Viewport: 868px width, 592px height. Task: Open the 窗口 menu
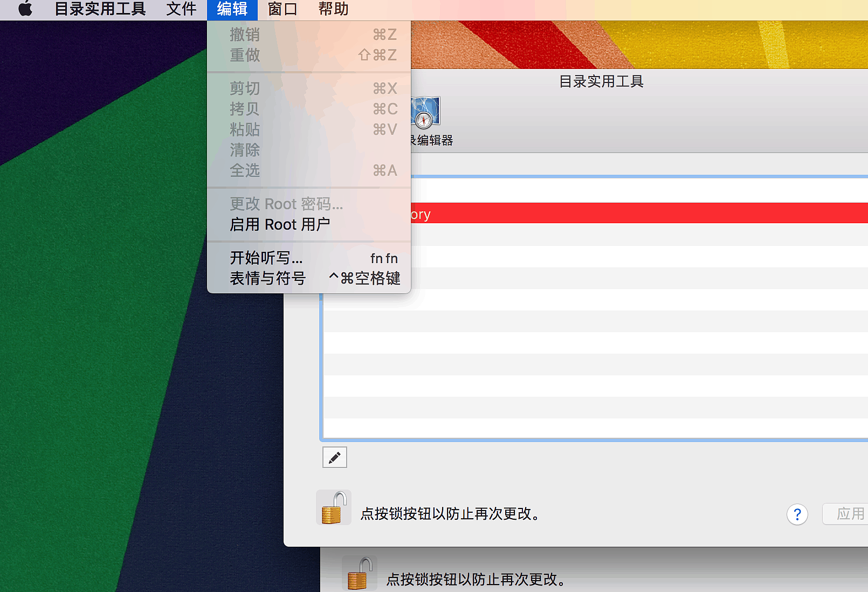tap(283, 9)
